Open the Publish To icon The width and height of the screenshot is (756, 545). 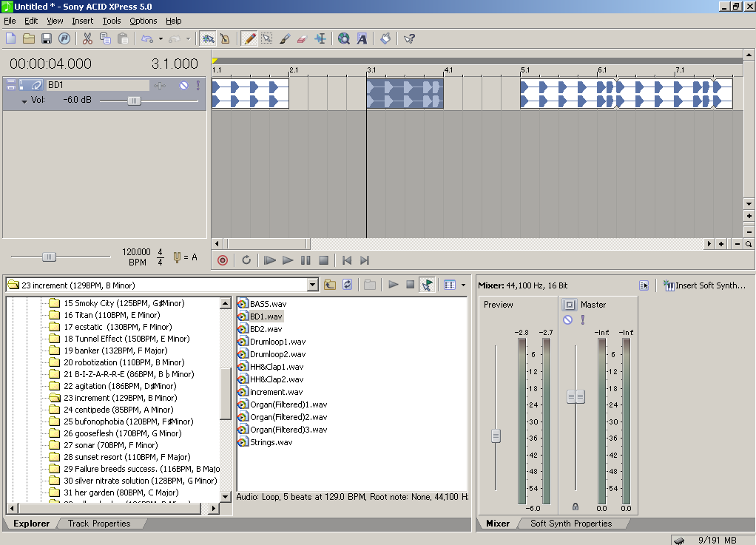click(64, 38)
